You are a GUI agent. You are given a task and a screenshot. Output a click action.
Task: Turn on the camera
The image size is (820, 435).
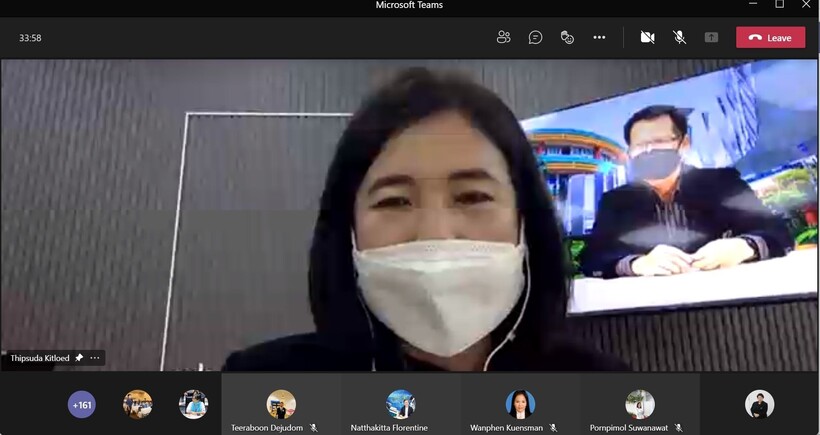coord(647,37)
